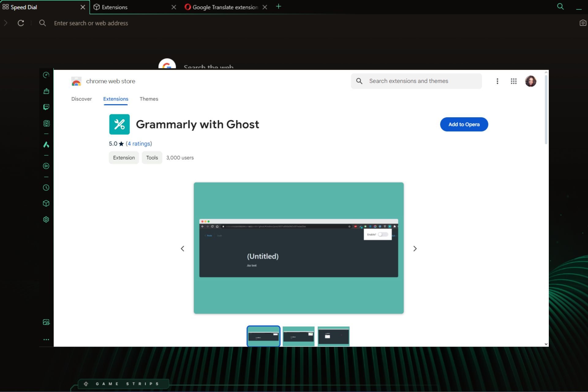Click the second sidebar icon below GX Control
The width and height of the screenshot is (588, 392).
click(46, 91)
